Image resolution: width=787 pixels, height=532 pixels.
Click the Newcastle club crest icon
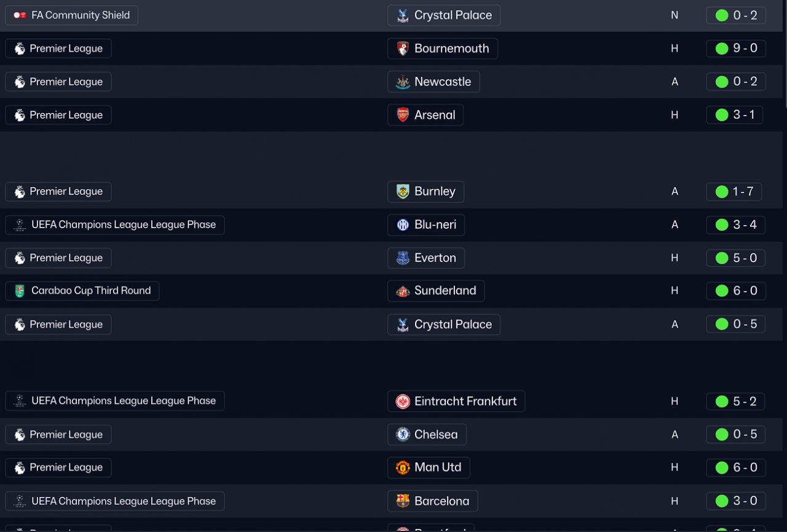403,82
